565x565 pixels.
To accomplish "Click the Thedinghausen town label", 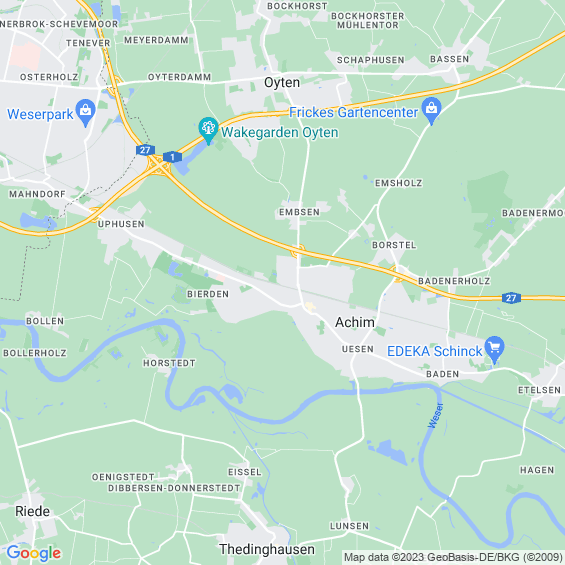I will 267,550.
